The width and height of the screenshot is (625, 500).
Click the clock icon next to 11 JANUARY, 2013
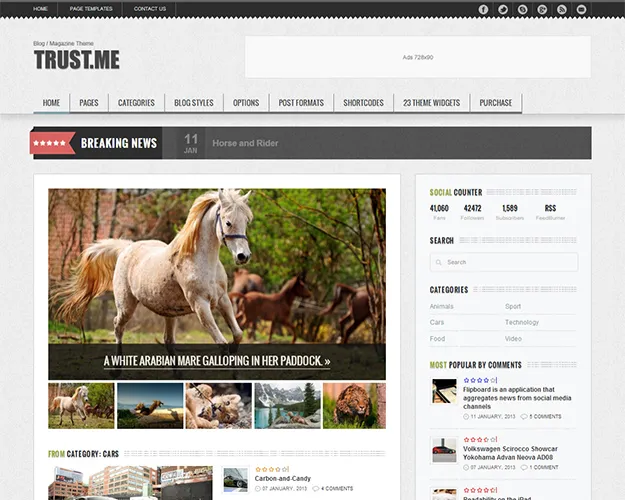pyautogui.click(x=466, y=417)
